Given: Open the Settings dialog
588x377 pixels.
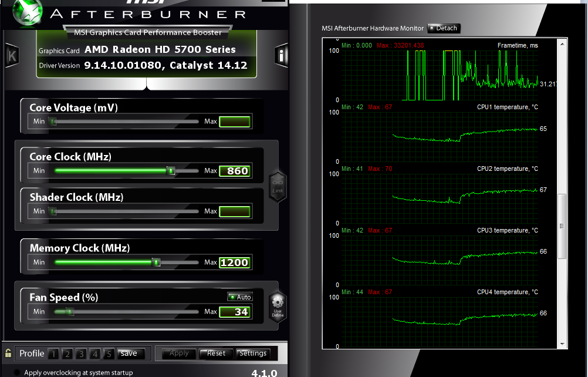Looking at the screenshot, I should coord(253,354).
